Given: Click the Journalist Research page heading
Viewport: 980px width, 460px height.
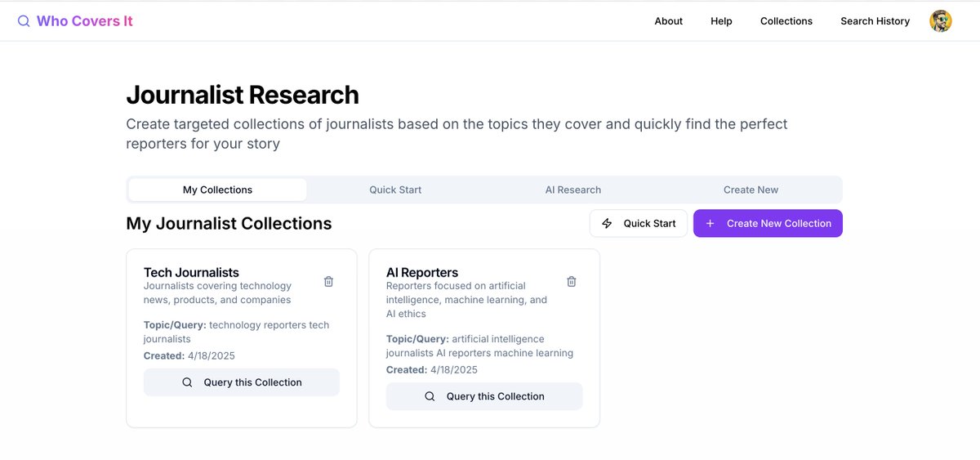Looking at the screenshot, I should tap(243, 95).
